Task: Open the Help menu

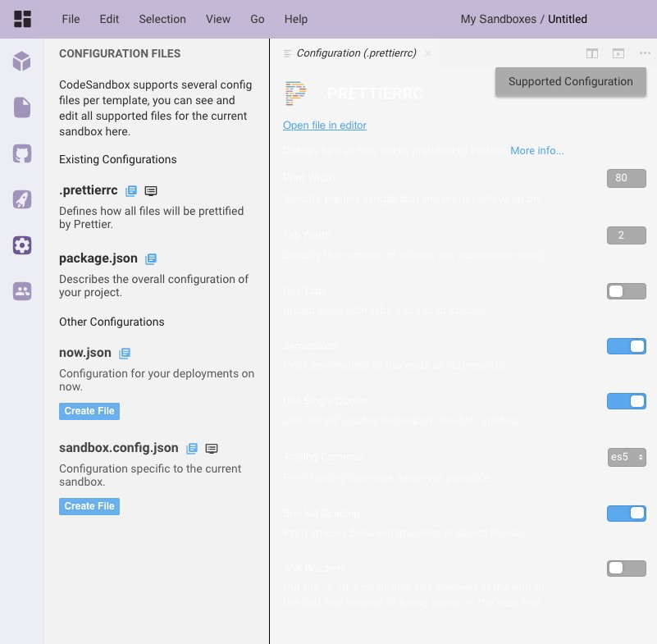Action: (296, 19)
